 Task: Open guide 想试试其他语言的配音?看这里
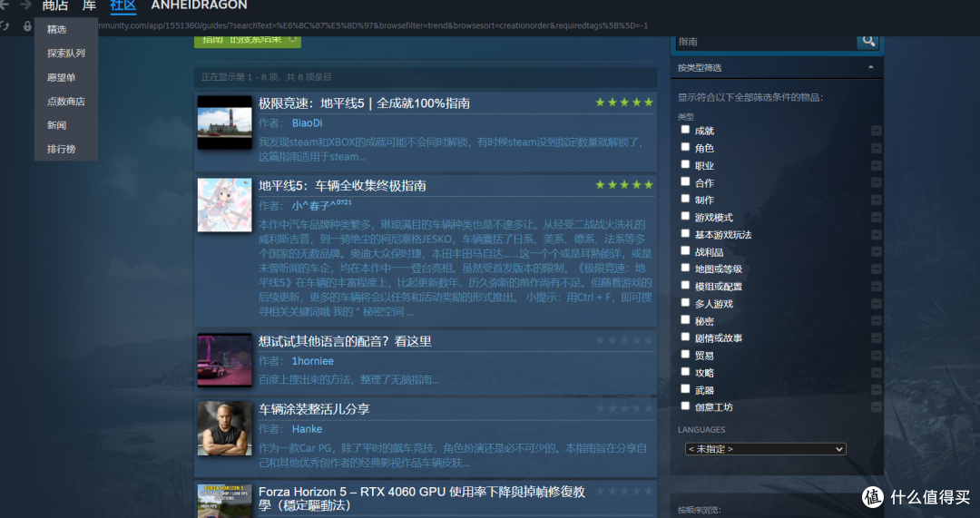pyautogui.click(x=345, y=341)
